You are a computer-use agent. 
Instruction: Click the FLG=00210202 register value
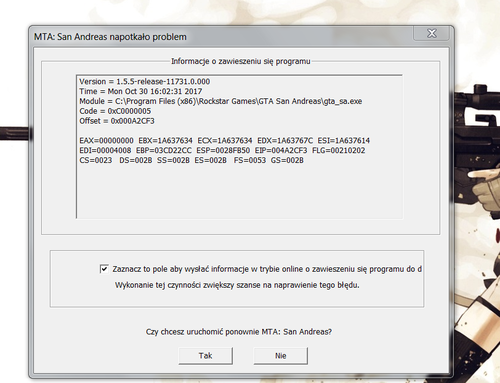pyautogui.click(x=339, y=151)
